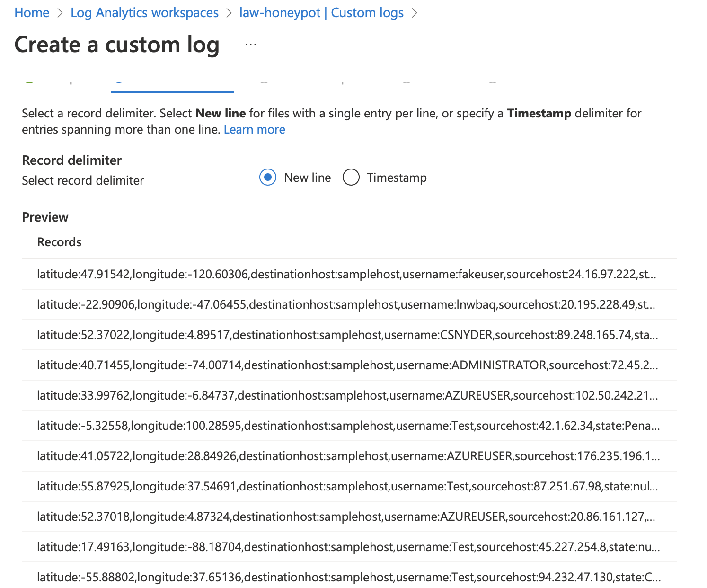Go to the Home breadcrumb
Viewport: 707px width, 588px height.
click(x=32, y=13)
